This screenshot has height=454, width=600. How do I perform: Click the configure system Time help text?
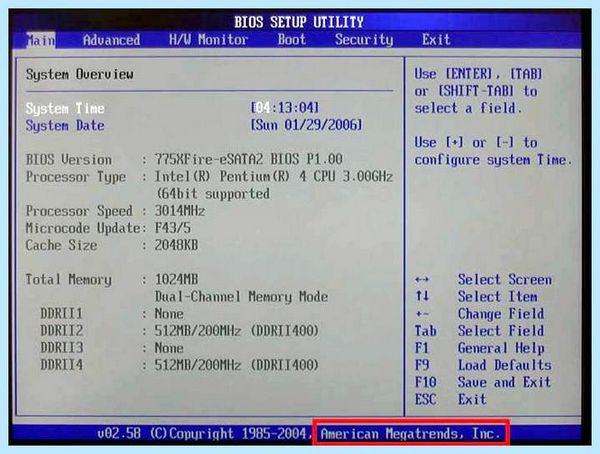click(x=493, y=160)
